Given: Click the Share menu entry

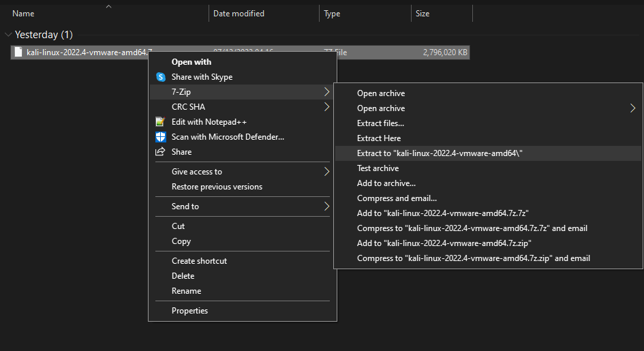Looking at the screenshot, I should (243, 152).
